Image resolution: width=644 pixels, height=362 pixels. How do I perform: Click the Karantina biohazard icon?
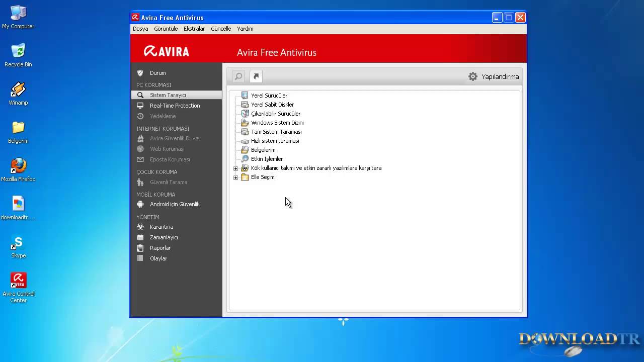click(x=140, y=227)
